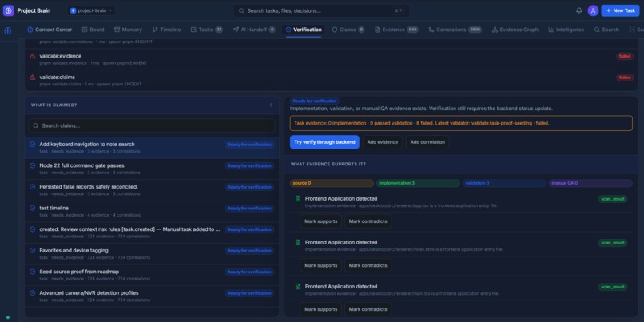Click status icon of Favorites and device tagging

point(33,251)
